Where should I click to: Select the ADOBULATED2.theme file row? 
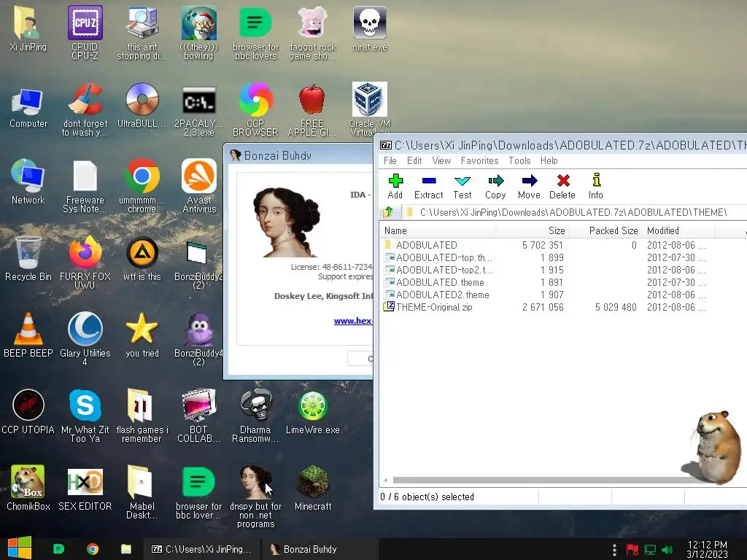tap(562, 295)
